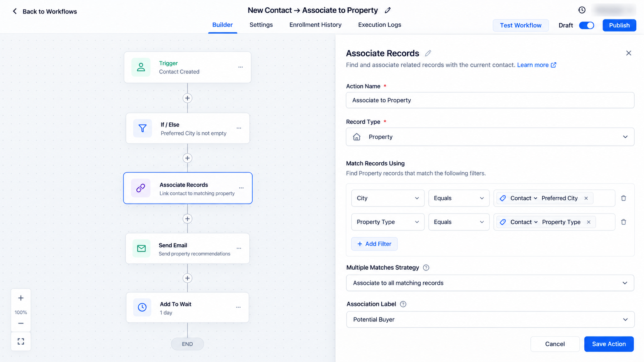Viewport: 644px width, 362px height.
Task: Delete the Property Type filter row
Action: click(624, 222)
